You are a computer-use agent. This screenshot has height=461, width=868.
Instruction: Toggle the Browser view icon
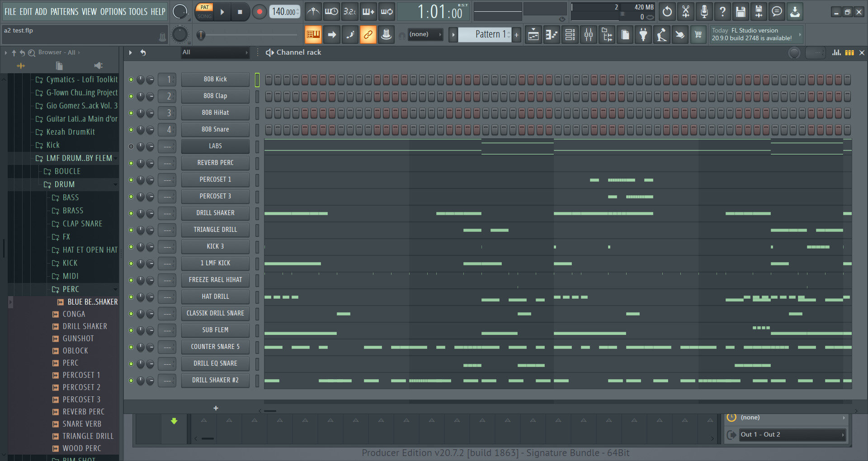tap(607, 34)
